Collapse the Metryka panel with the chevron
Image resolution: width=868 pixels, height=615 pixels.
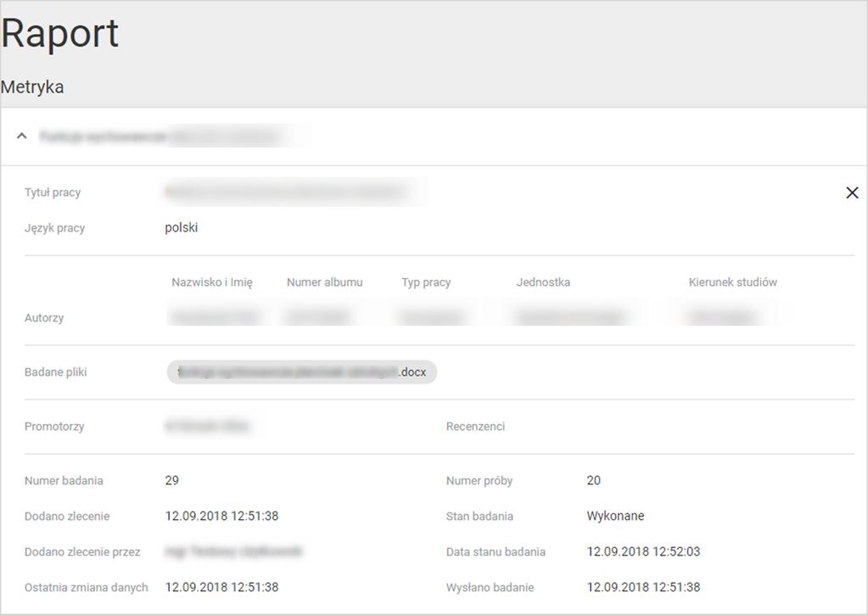[x=21, y=136]
